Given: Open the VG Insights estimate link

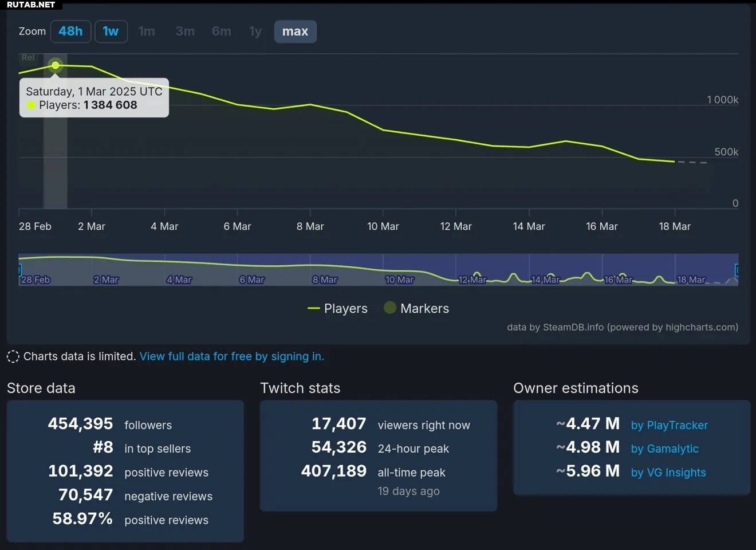Looking at the screenshot, I should pyautogui.click(x=668, y=473).
